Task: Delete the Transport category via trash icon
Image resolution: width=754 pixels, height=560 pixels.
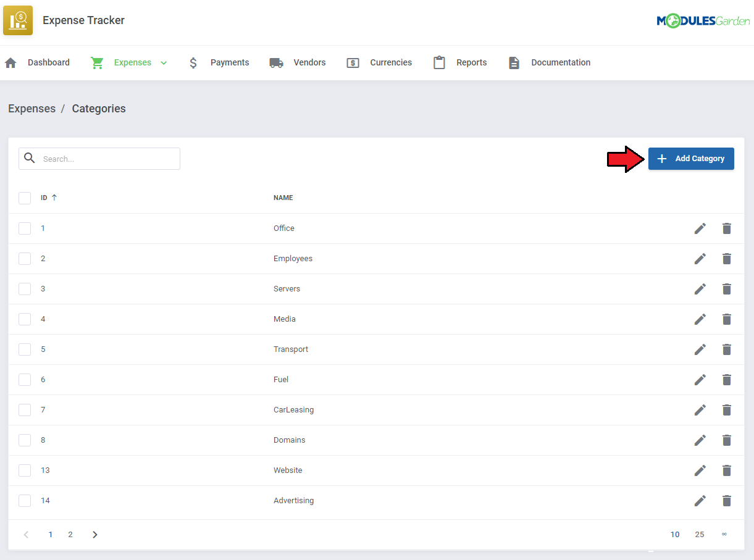Action: tap(727, 349)
